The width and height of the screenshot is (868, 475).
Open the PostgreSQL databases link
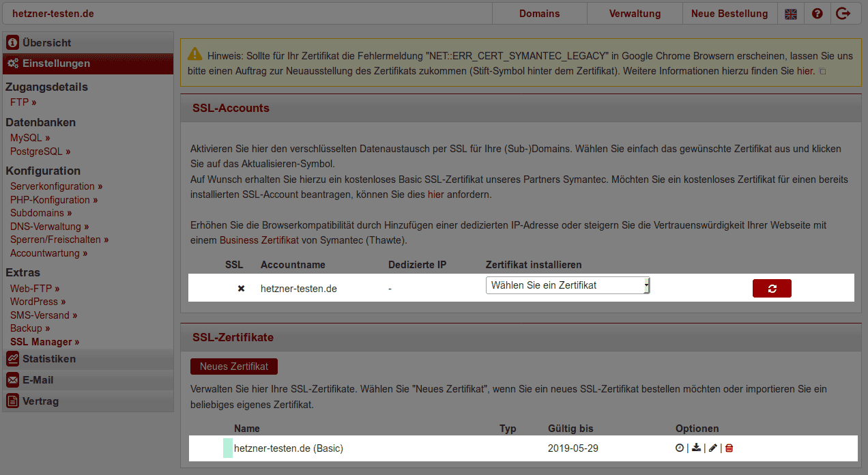[x=40, y=152]
